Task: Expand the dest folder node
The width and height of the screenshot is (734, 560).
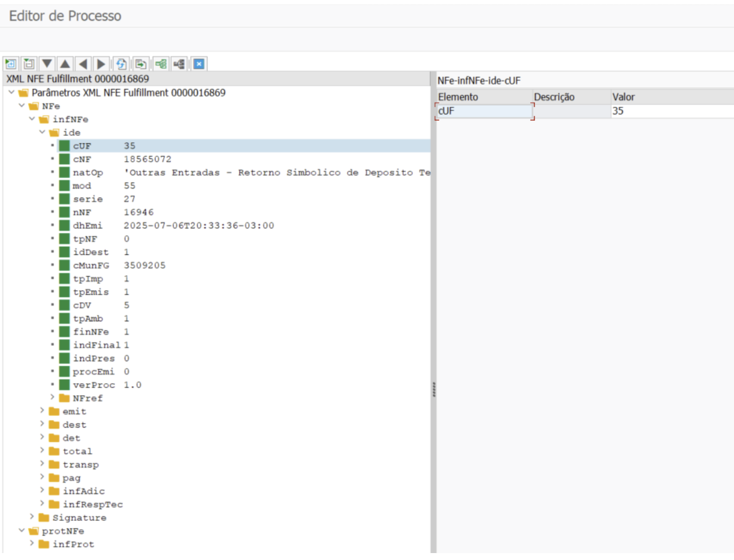Action: click(42, 424)
